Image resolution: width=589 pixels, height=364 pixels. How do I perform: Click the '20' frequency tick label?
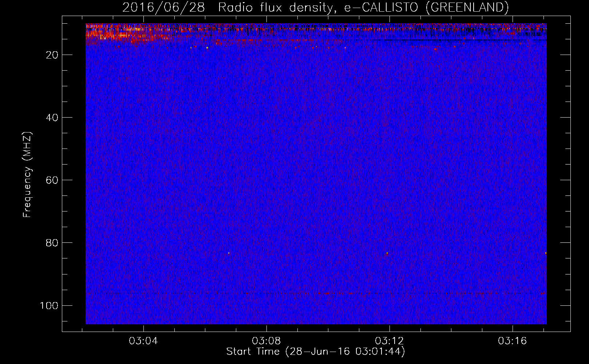coord(52,55)
